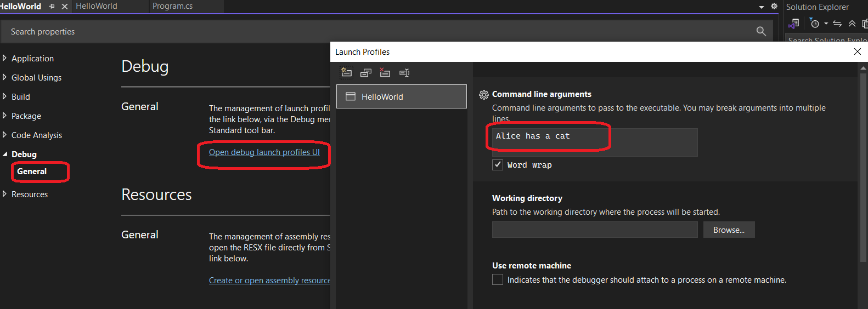Enable the Use remote machine checkbox
Image resolution: width=868 pixels, height=309 pixels.
pyautogui.click(x=498, y=280)
